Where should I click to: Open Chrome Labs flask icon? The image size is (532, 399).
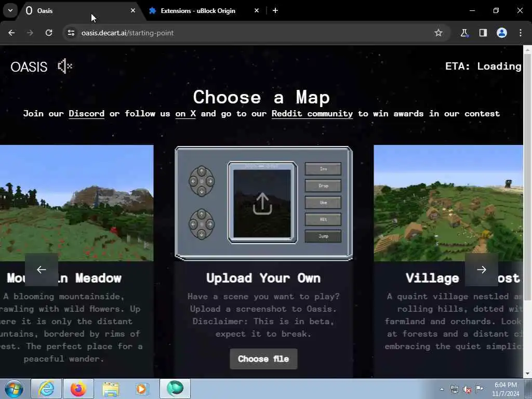coord(464,33)
